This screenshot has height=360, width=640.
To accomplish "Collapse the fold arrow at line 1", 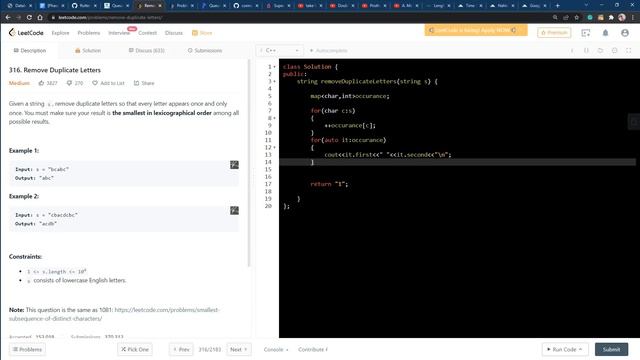I will pos(274,67).
